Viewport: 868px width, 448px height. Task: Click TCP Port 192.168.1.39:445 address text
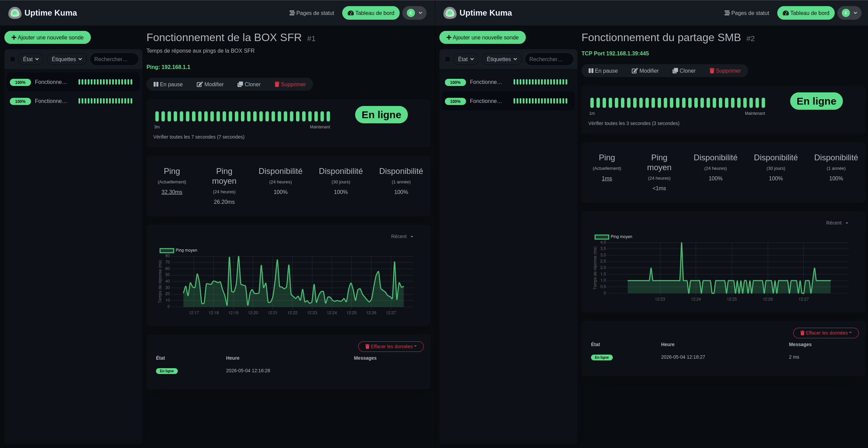coord(615,53)
